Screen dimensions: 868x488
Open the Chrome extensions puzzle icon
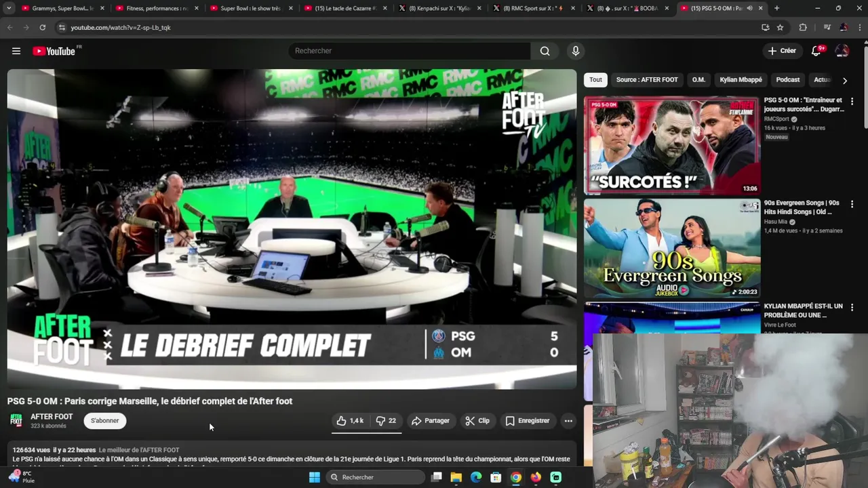pyautogui.click(x=803, y=27)
